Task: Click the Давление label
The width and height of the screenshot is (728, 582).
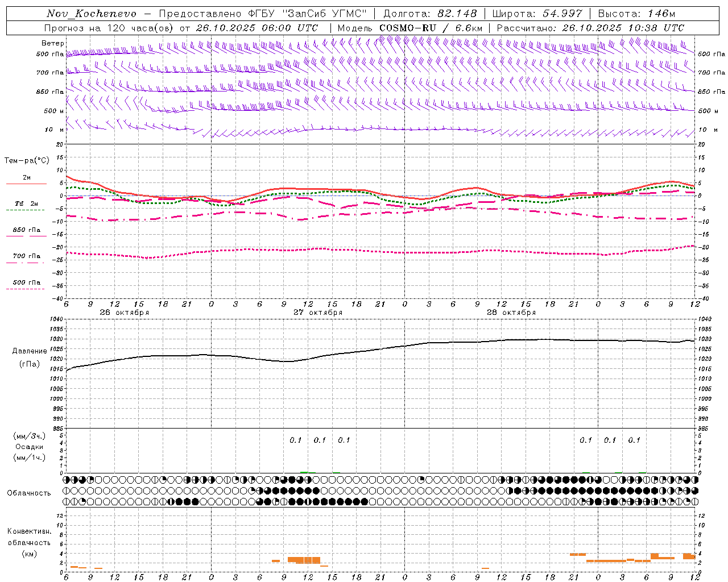Action: coord(30,351)
